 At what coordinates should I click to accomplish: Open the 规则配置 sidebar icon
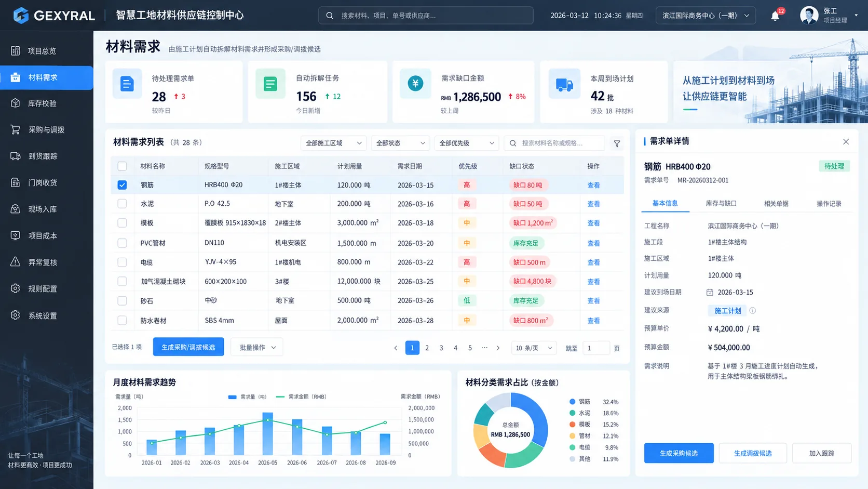[x=16, y=288]
